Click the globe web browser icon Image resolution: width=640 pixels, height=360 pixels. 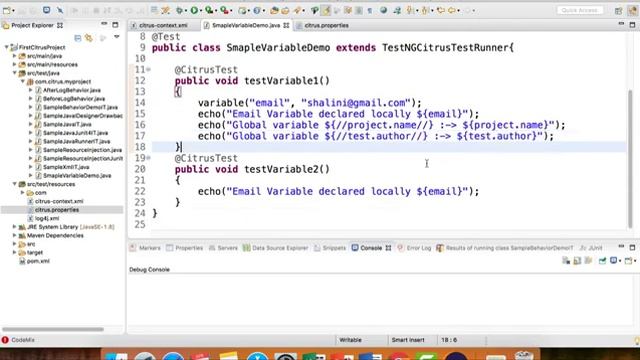pyautogui.click(x=383, y=10)
